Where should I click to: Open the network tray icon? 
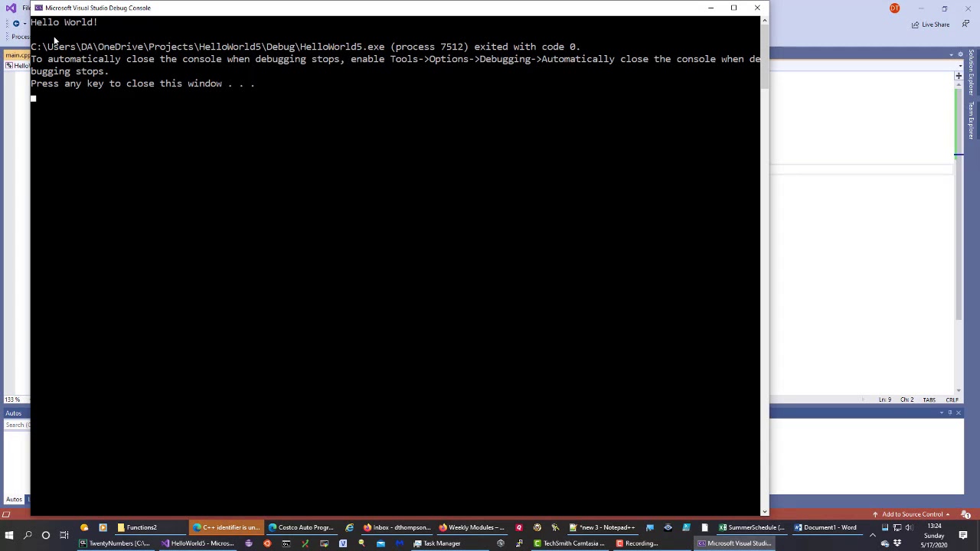pos(897,527)
